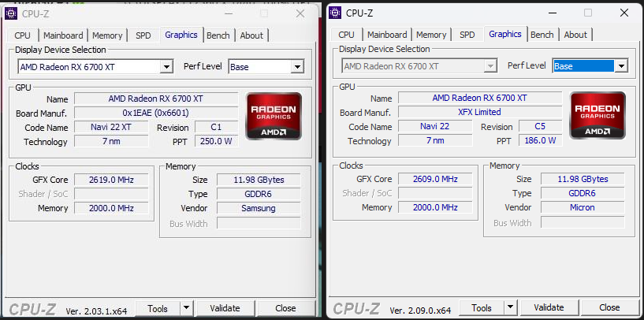Image resolution: width=644 pixels, height=320 pixels.
Task: Click version text Ver. 2.09.0.x64
Action: 420,310
